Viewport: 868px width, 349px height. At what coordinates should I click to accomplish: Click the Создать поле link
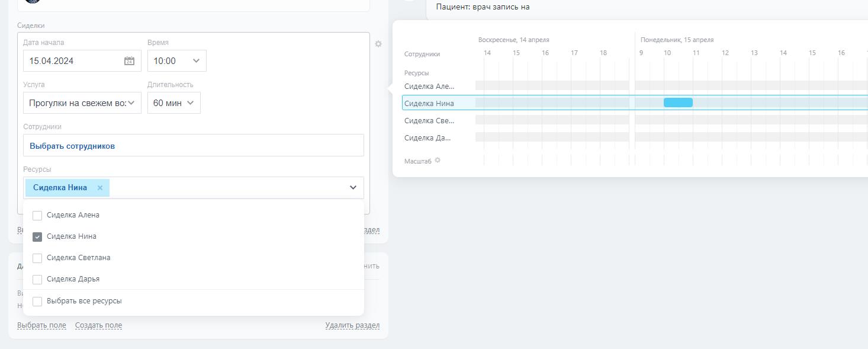98,325
